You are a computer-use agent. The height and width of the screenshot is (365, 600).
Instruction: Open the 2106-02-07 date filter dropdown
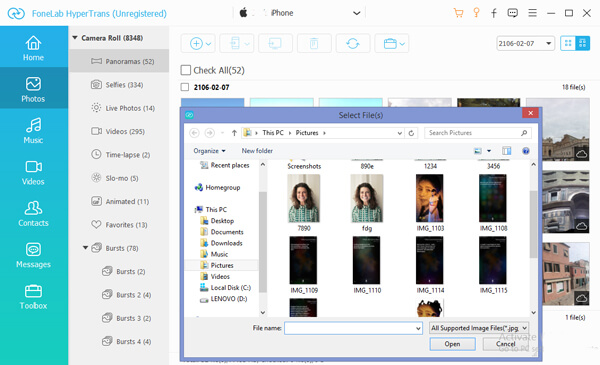tap(548, 44)
